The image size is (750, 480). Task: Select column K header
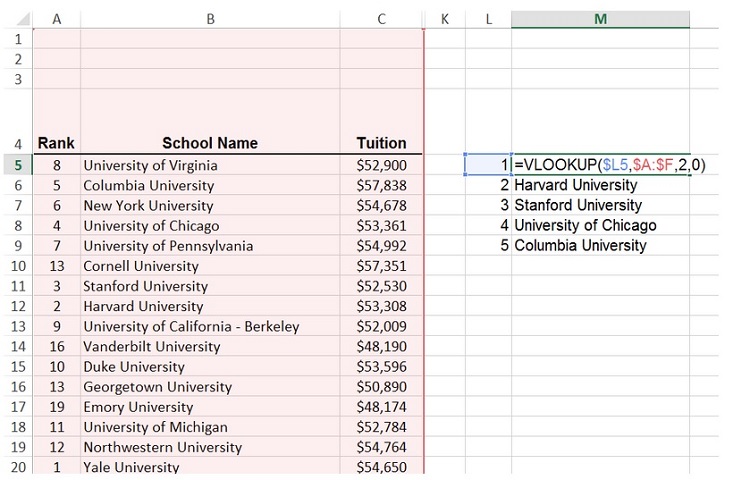pyautogui.click(x=444, y=19)
